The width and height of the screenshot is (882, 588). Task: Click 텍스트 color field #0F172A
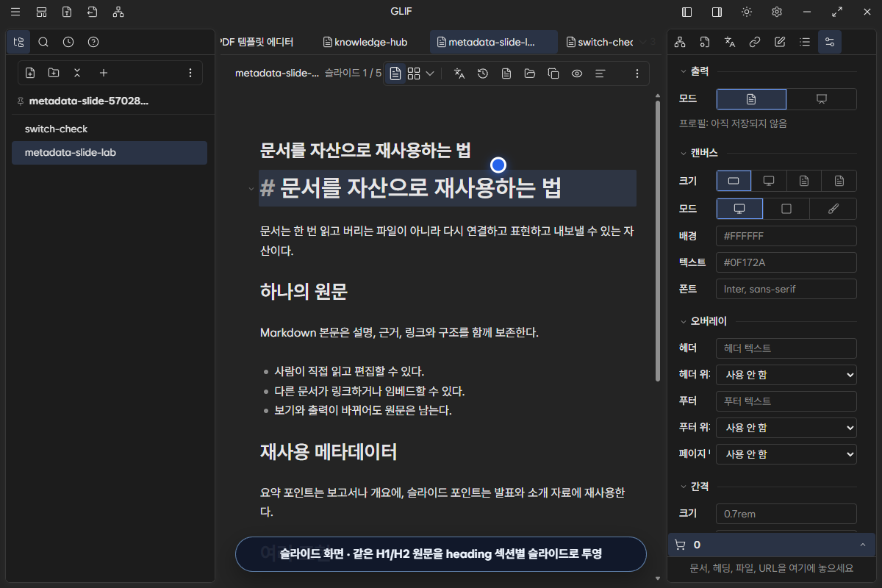click(786, 262)
